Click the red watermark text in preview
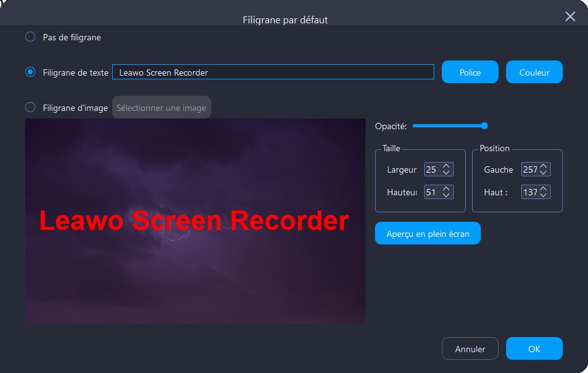Viewport: 588px width, 373px height. [194, 221]
